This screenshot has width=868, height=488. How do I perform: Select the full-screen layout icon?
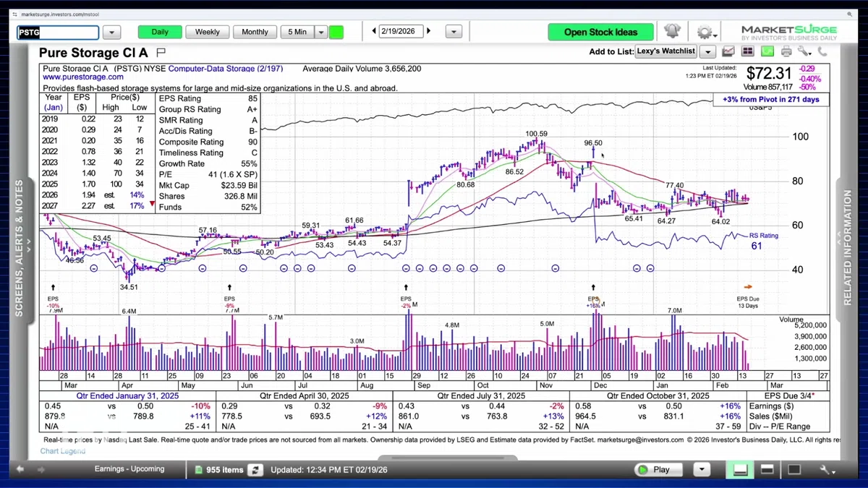tap(793, 469)
